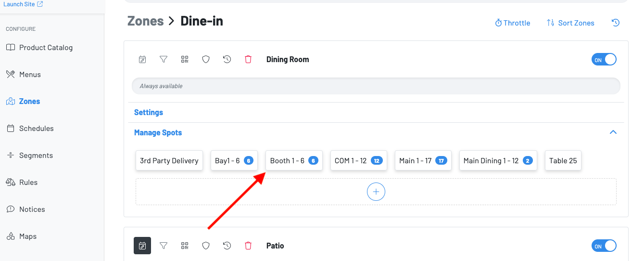Click the Dining Room schedule calendar icon
The height and width of the screenshot is (261, 644).
click(x=142, y=60)
